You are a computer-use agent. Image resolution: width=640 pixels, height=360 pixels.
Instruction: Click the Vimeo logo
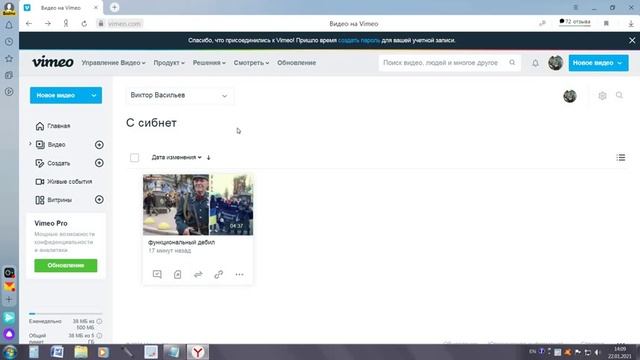click(53, 62)
